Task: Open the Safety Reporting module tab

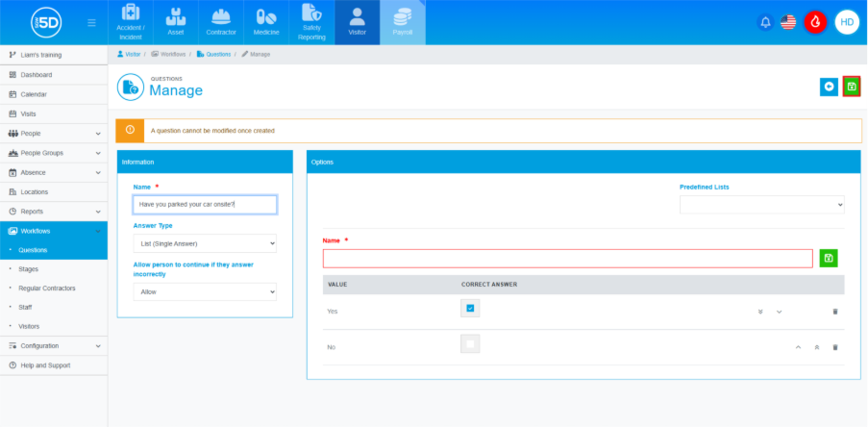Action: click(312, 23)
